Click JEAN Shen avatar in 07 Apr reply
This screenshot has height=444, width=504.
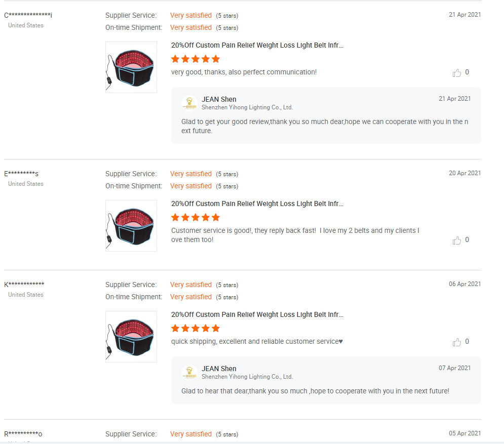pyautogui.click(x=189, y=372)
